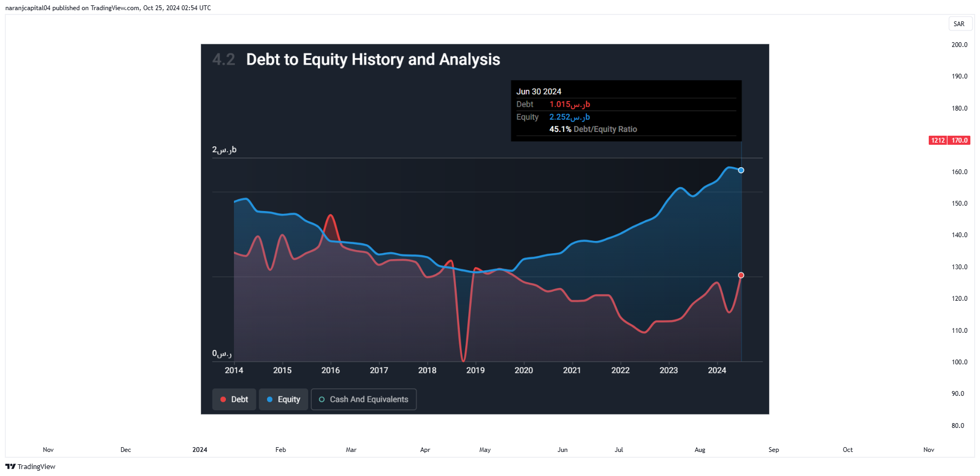Click the Sep label on the time axis
This screenshot has height=476, width=980.
point(773,450)
